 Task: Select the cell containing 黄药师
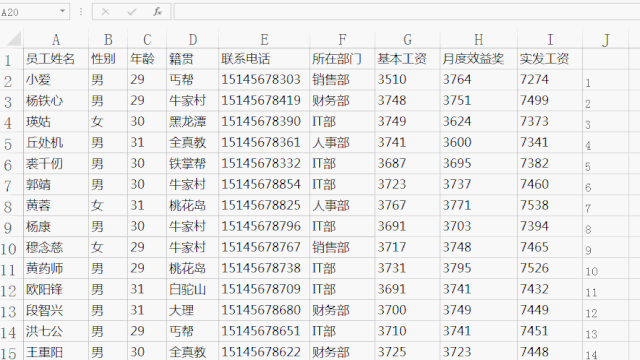pyautogui.click(x=56, y=268)
